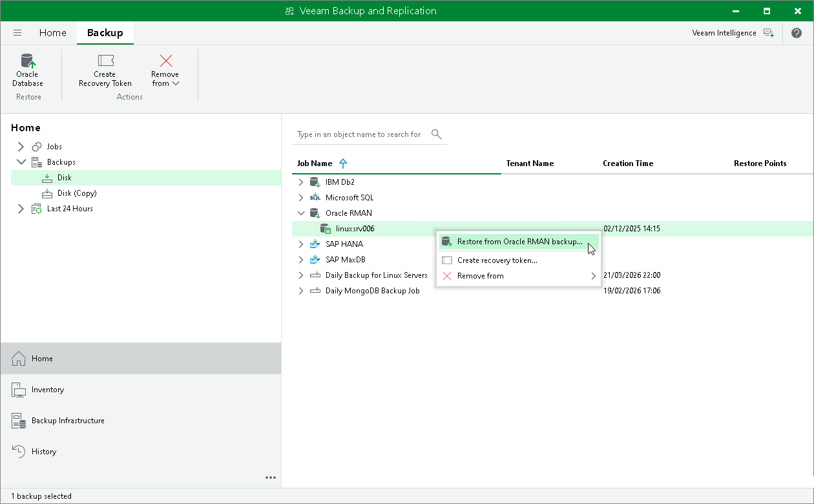Expand the IBM Db2 row
The height and width of the screenshot is (504, 814).
(300, 182)
